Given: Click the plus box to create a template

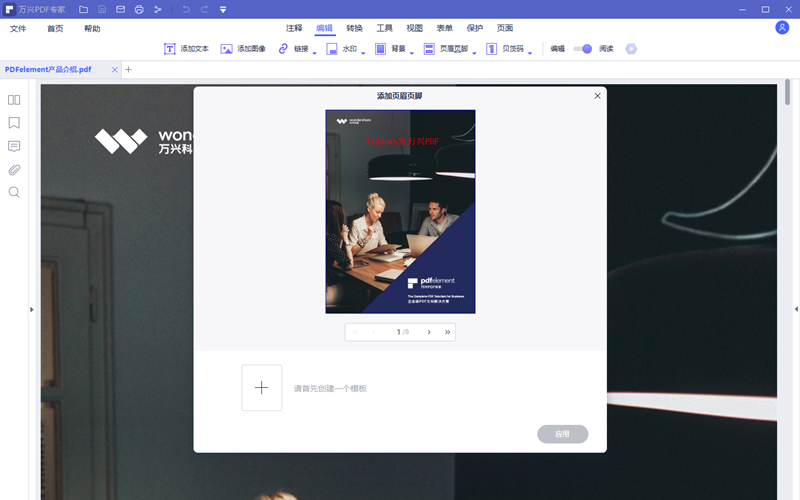Looking at the screenshot, I should point(261,388).
